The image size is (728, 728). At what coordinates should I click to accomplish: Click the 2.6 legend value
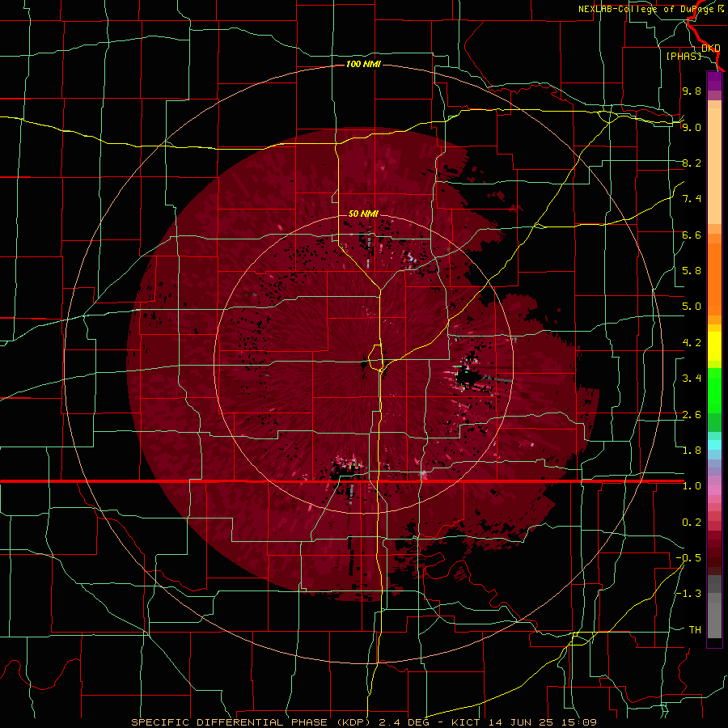click(x=692, y=415)
